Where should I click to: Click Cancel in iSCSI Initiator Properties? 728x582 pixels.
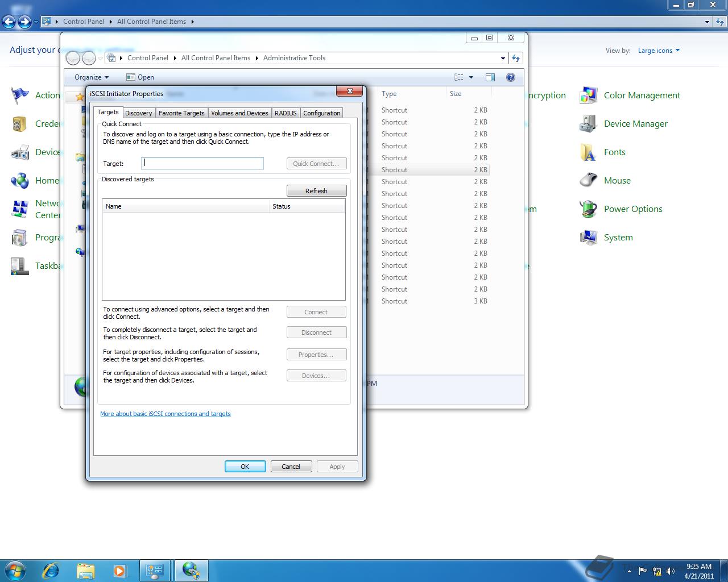click(x=291, y=467)
